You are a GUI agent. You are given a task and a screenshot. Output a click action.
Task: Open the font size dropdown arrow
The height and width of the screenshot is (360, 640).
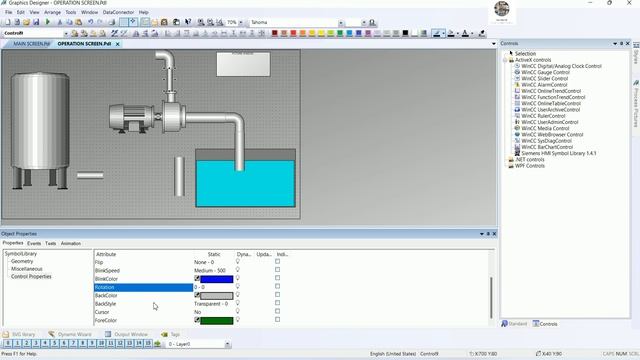pos(364,22)
